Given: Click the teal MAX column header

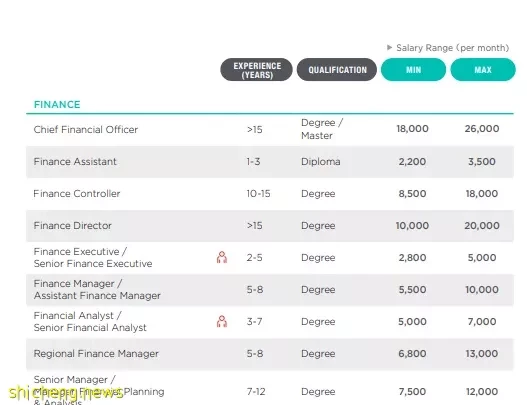Looking at the screenshot, I should tap(483, 70).
